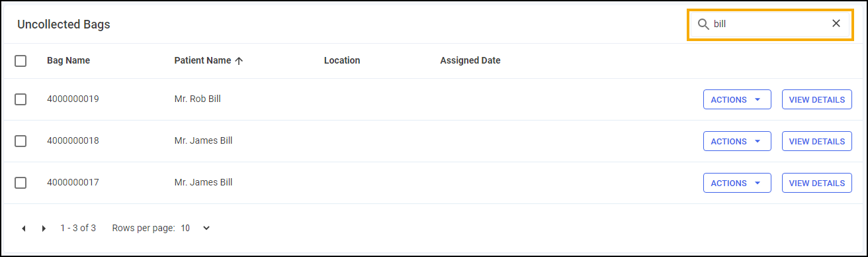The height and width of the screenshot is (257, 868).
Task: Sort by Location column header
Action: pyautogui.click(x=342, y=61)
